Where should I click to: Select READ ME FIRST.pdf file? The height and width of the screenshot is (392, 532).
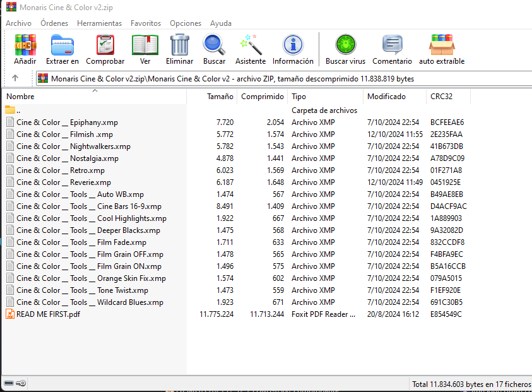coord(48,314)
